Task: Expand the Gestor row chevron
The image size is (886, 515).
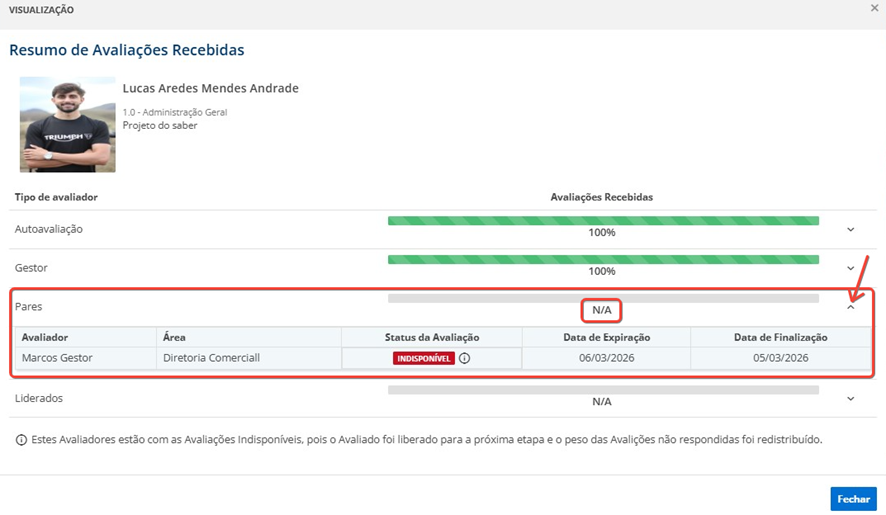Action: (x=851, y=268)
